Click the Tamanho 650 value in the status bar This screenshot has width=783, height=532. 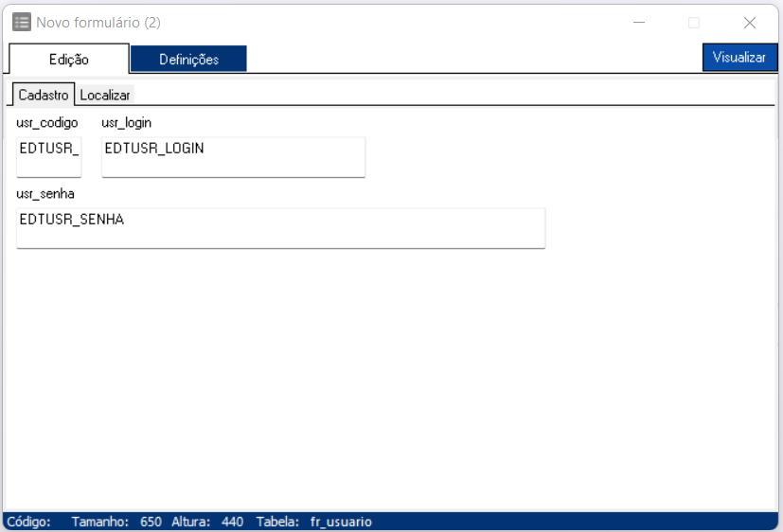[151, 522]
